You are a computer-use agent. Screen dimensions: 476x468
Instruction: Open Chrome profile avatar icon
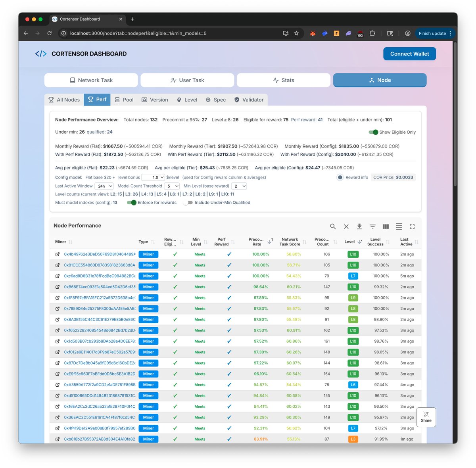(x=407, y=33)
